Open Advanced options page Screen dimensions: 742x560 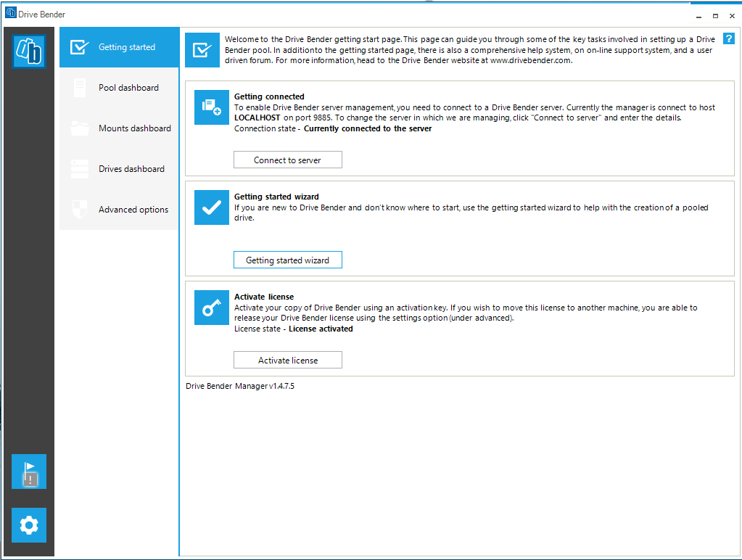pyautogui.click(x=119, y=209)
